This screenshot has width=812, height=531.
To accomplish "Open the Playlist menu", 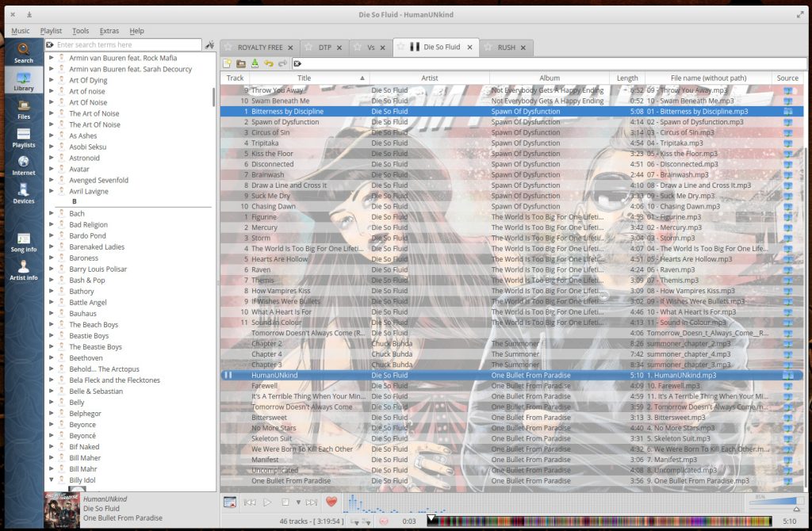I will tap(51, 31).
